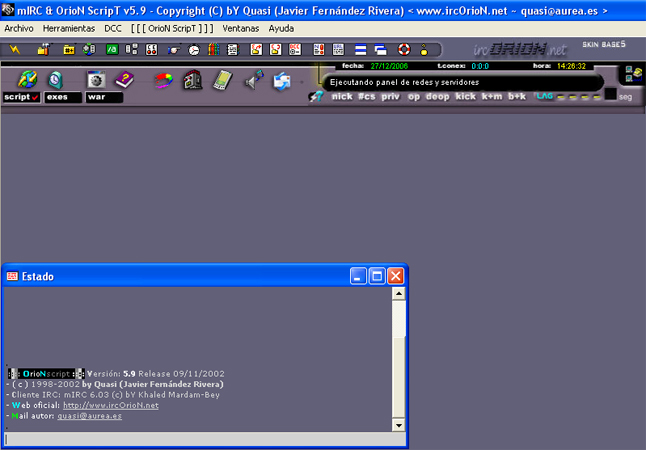Screen dimensions: 646x450
Task: Click the yellow figure about icon
Action: pyautogui.click(x=424, y=50)
